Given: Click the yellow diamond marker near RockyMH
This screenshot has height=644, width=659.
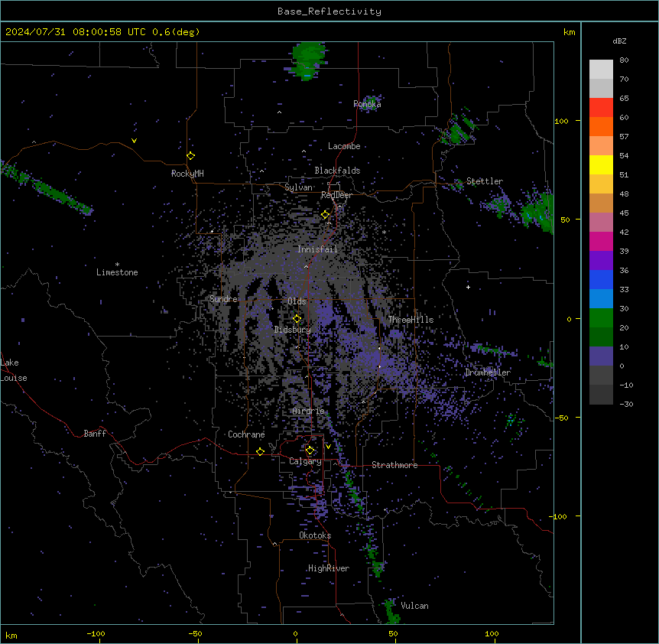Looking at the screenshot, I should (x=190, y=156).
